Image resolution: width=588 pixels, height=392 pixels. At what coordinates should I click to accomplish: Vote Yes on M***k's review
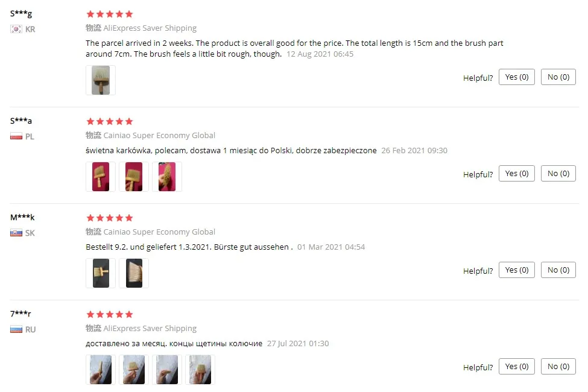[x=516, y=270]
